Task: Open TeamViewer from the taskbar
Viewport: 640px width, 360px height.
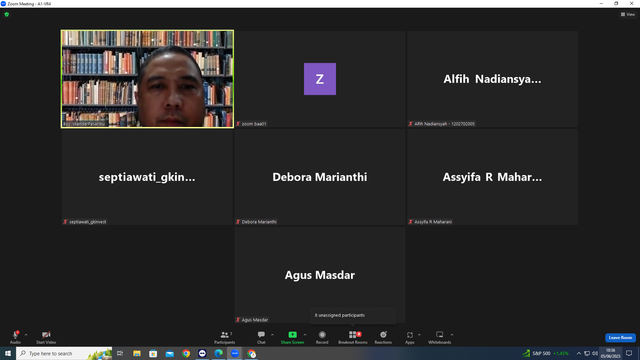Action: [202, 353]
